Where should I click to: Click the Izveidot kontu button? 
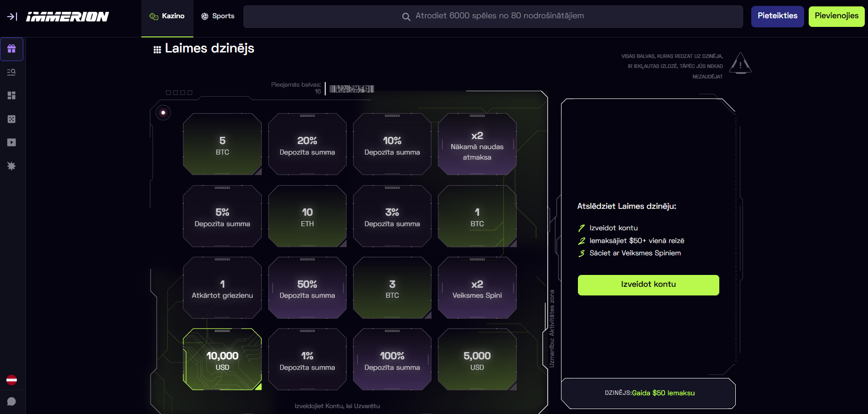tap(648, 285)
